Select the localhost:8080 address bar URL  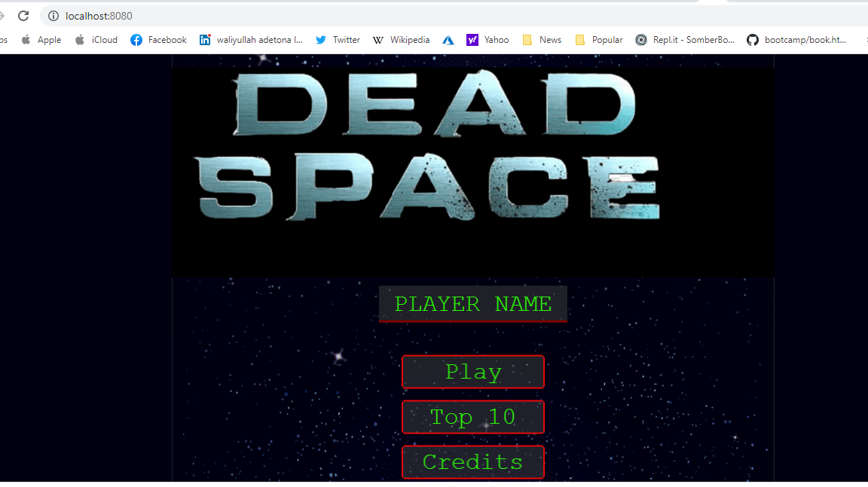[x=99, y=16]
